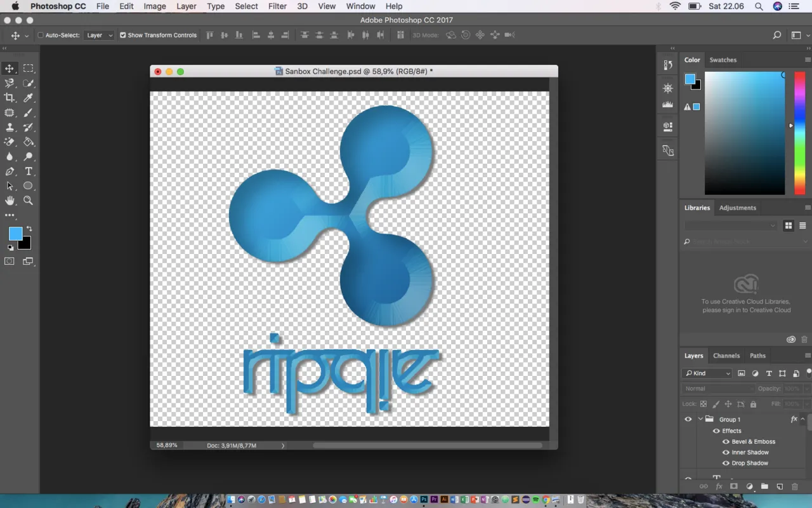The height and width of the screenshot is (508, 812).
Task: Select the Horizontal Type tool
Action: [29, 171]
